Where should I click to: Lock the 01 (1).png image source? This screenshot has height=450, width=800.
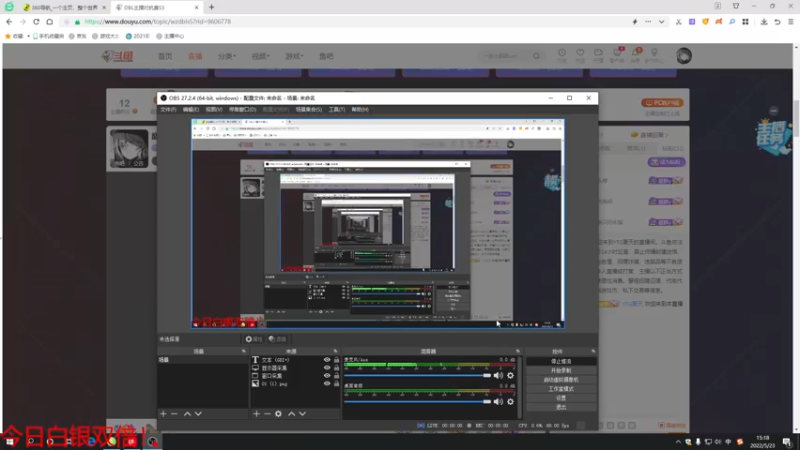(x=336, y=384)
